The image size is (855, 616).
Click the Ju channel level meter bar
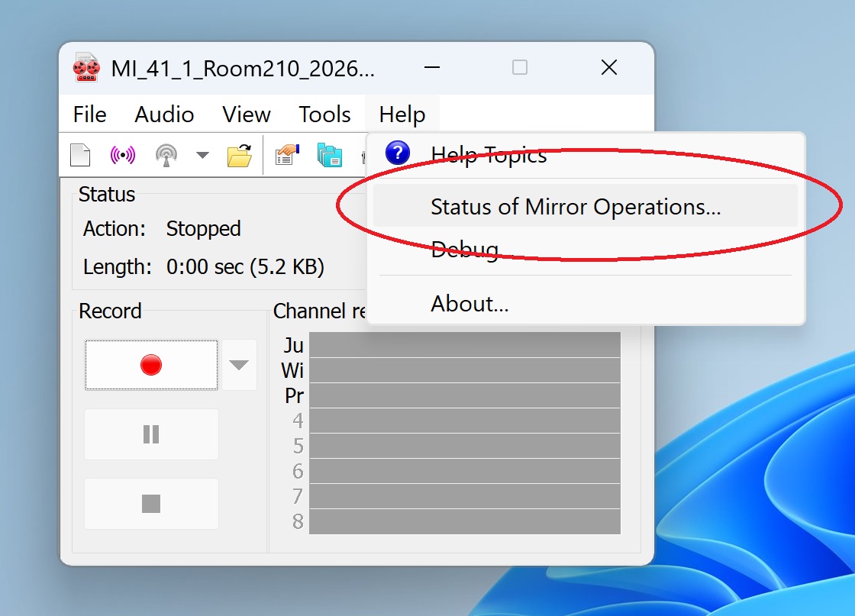(x=465, y=345)
